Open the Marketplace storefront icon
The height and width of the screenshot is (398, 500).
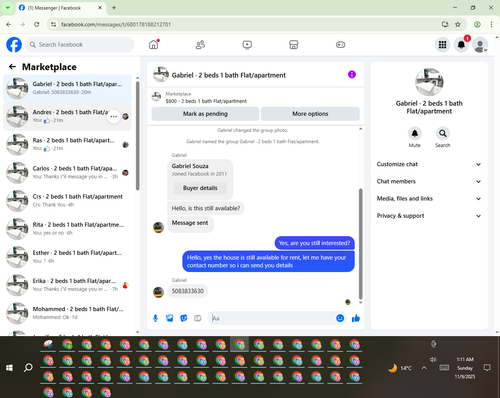pos(294,45)
